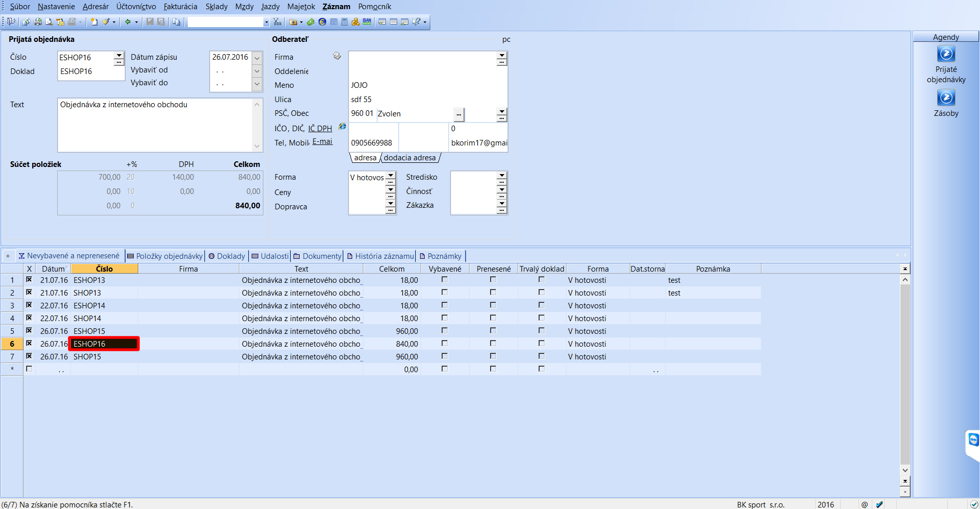Image resolution: width=980 pixels, height=509 pixels.
Task: Switch to dodacia adresa tab
Action: click(x=410, y=158)
